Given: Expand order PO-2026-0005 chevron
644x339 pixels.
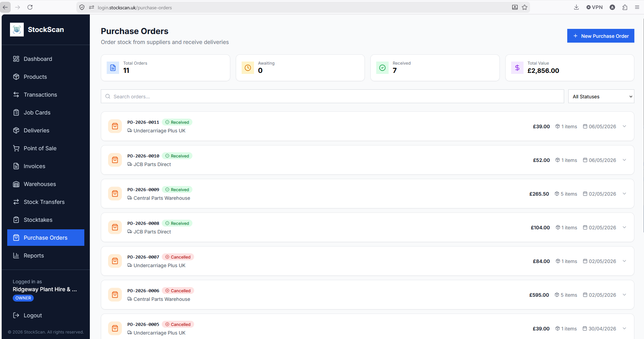Looking at the screenshot, I should pos(624,328).
